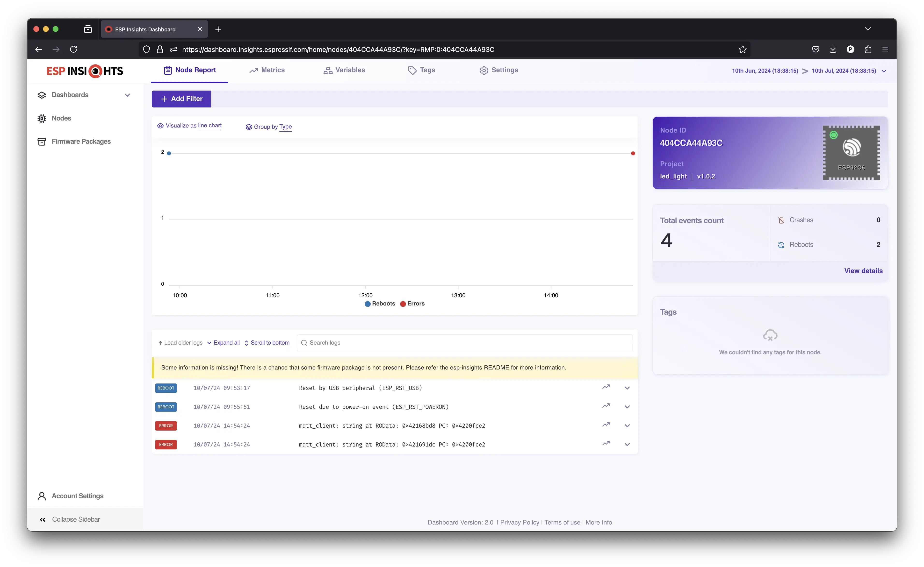Click the trend icon on the last ERROR log row
The image size is (924, 567).
coord(606,444)
